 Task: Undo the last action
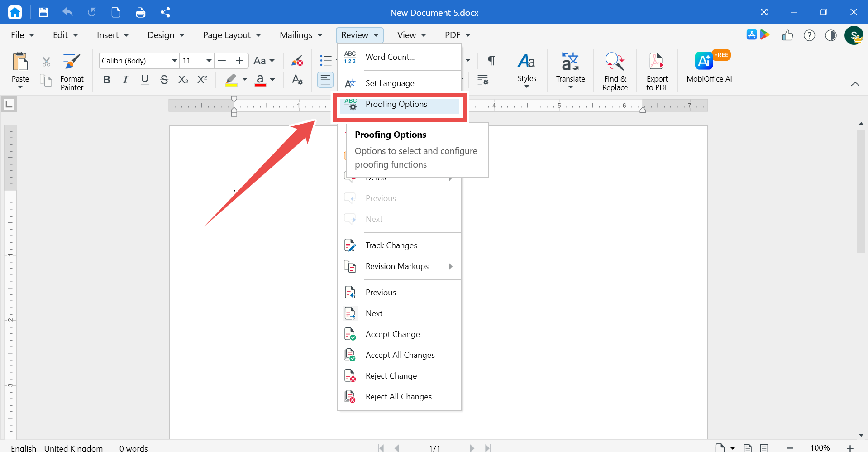pos(67,12)
